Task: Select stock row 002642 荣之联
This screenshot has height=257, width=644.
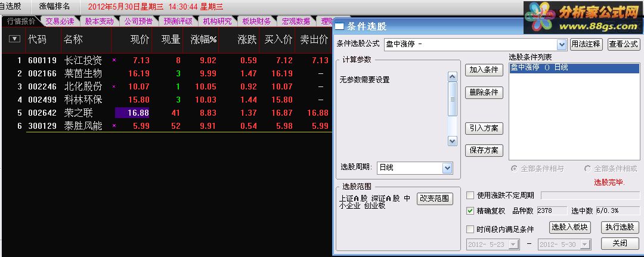Action: click(167, 113)
